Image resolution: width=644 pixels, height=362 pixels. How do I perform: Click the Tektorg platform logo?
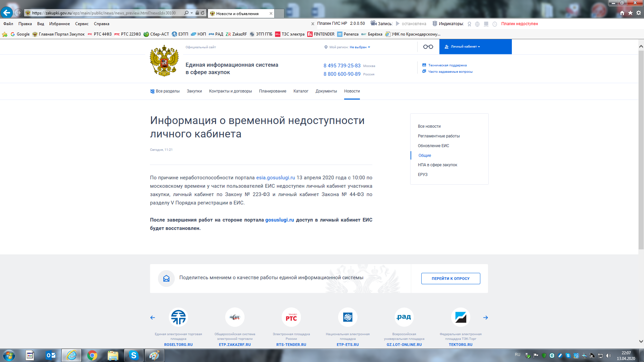click(461, 317)
